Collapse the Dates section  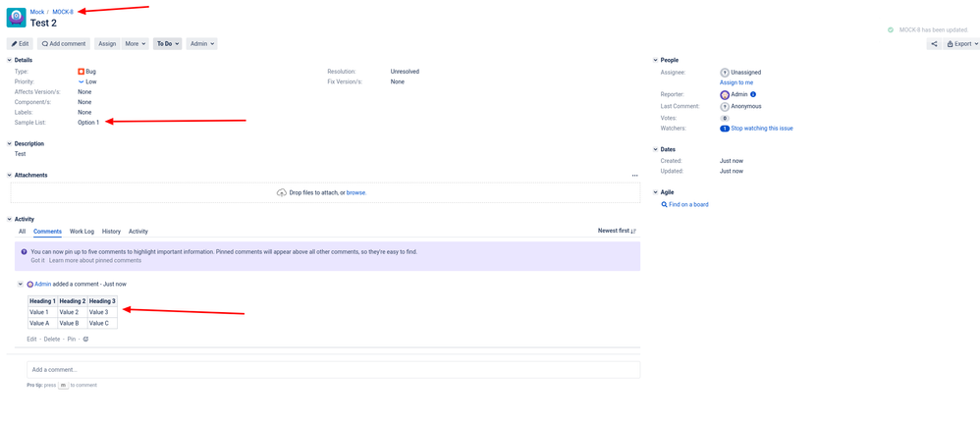pyautogui.click(x=655, y=150)
